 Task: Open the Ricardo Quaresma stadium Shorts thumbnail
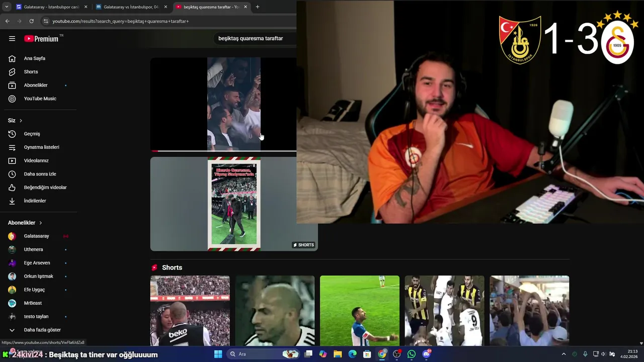point(234,204)
